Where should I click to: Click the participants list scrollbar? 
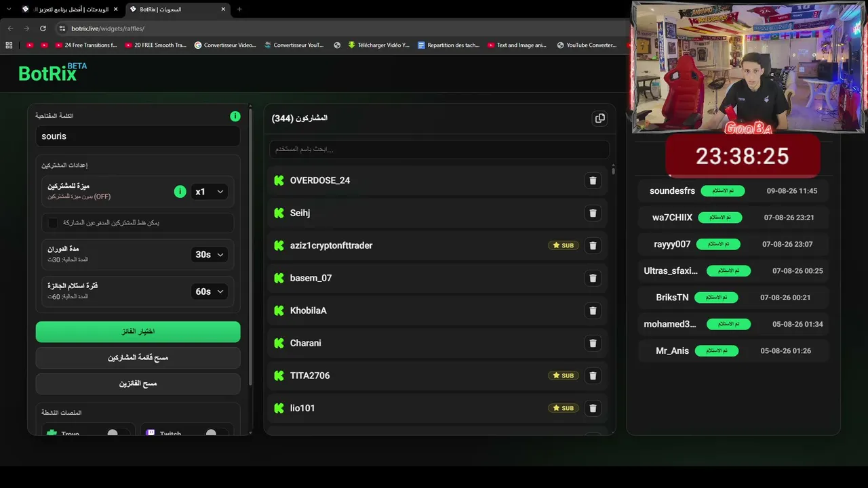(614, 169)
